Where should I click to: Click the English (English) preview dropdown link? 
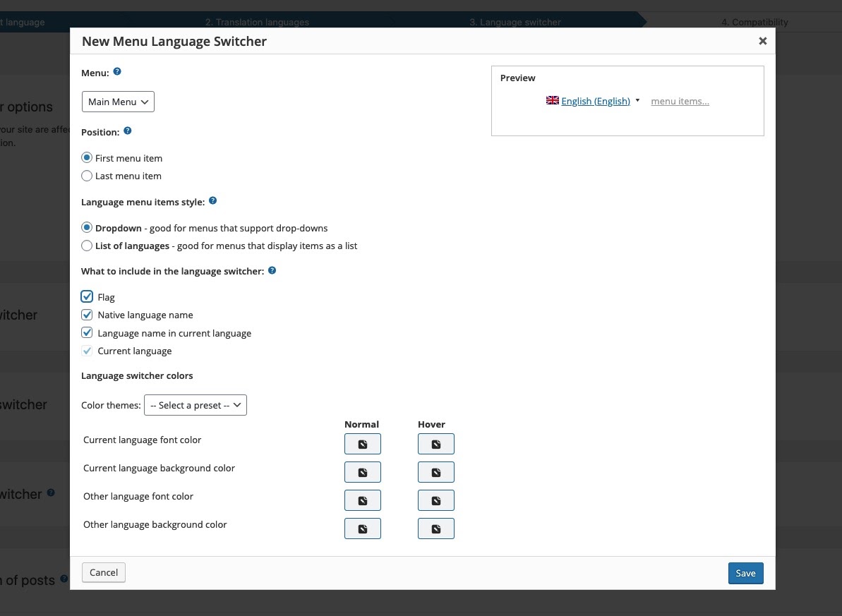point(596,101)
